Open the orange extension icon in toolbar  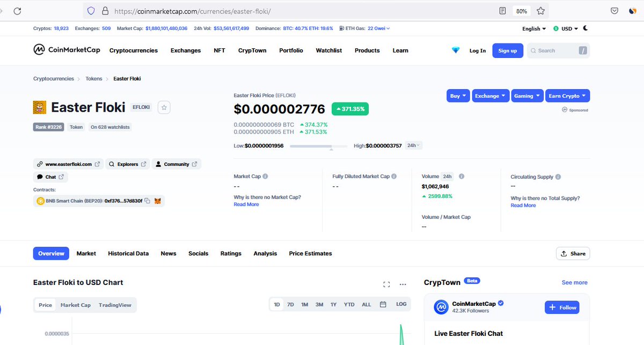click(x=633, y=11)
